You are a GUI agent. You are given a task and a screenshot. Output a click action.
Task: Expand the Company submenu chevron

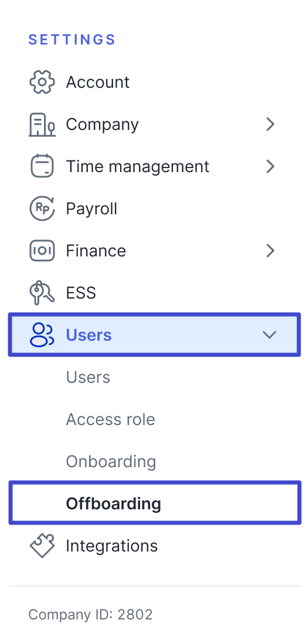(270, 124)
